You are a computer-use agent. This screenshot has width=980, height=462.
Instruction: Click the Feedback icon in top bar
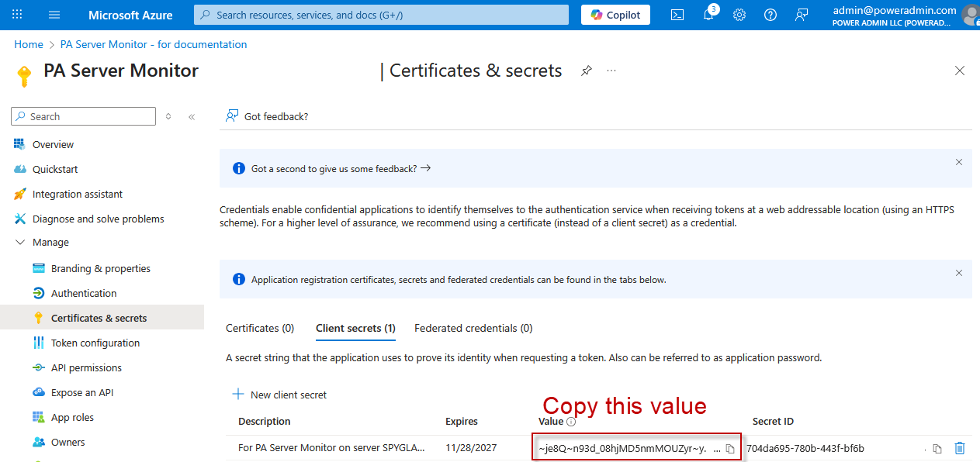click(x=802, y=15)
